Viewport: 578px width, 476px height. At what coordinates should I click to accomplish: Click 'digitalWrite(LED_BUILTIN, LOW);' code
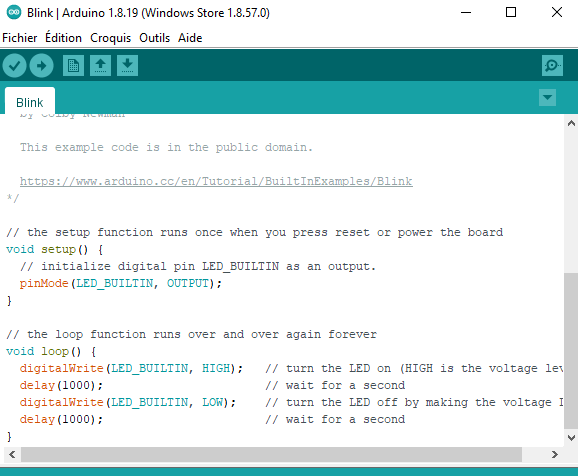point(128,402)
